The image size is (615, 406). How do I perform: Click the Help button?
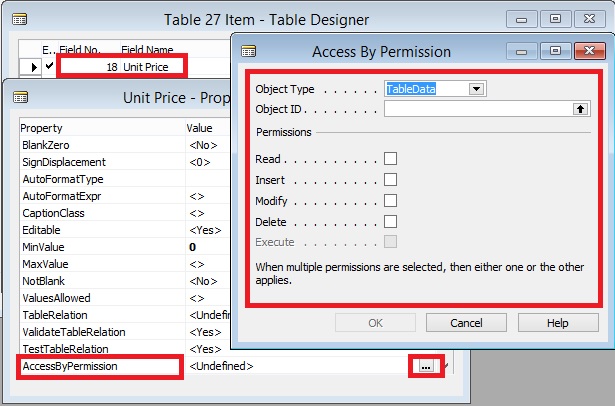557,323
